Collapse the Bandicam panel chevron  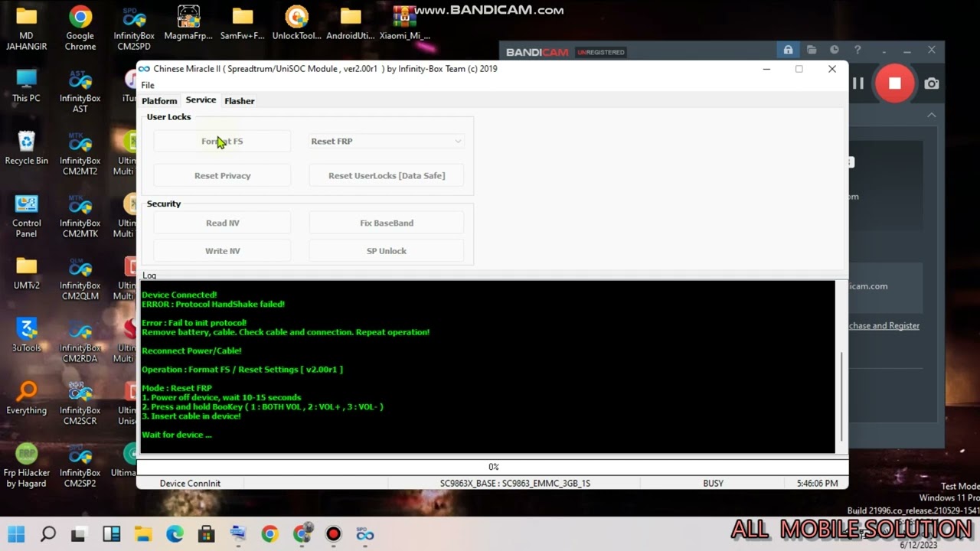pyautogui.click(x=931, y=115)
